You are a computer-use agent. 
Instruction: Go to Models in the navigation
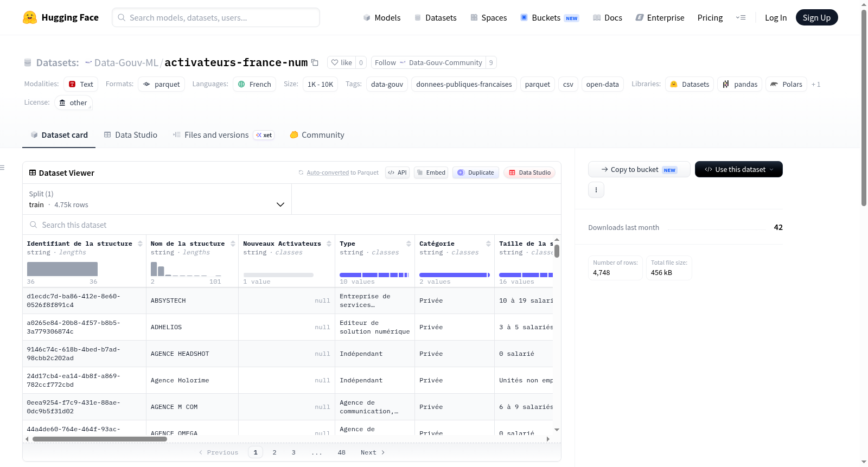[381, 17]
